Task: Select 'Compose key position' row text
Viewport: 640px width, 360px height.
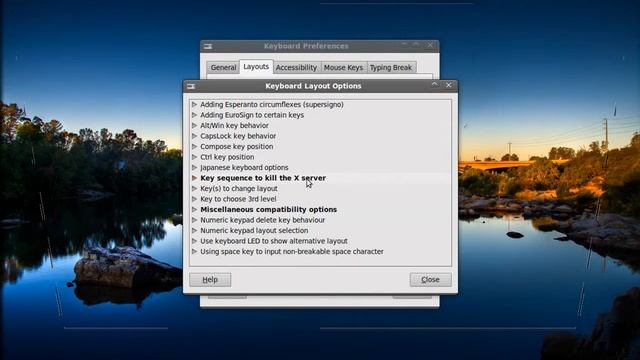Action: 237,147
